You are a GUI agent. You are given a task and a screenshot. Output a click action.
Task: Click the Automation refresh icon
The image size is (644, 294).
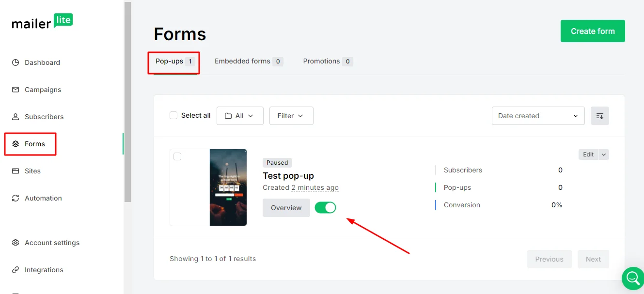coord(16,198)
